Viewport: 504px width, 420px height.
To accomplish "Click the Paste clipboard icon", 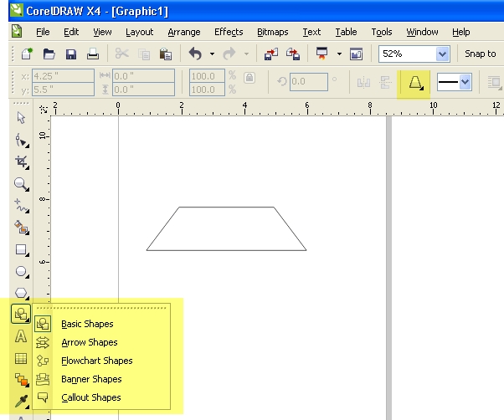I will (166, 54).
